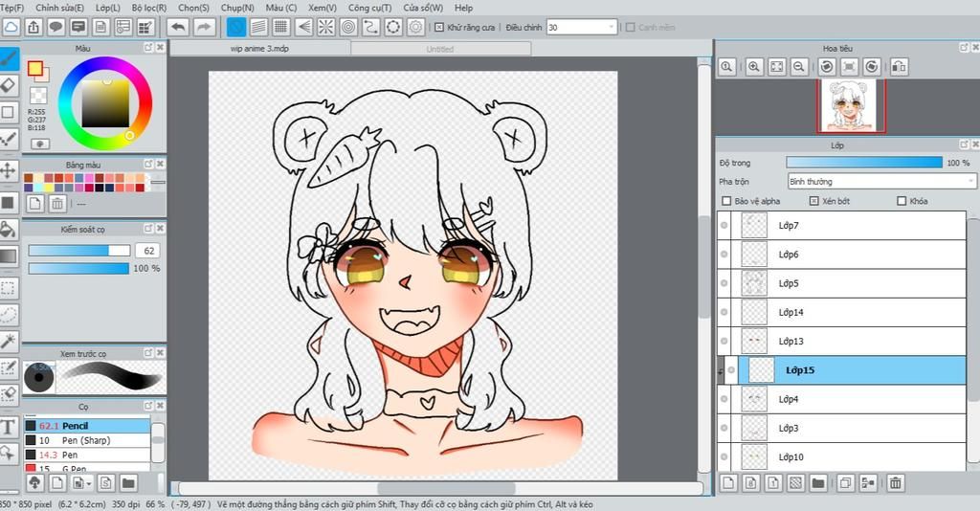Click the layer Độ trong opacity slider
Screen dimensions: 980x511
[864, 163]
